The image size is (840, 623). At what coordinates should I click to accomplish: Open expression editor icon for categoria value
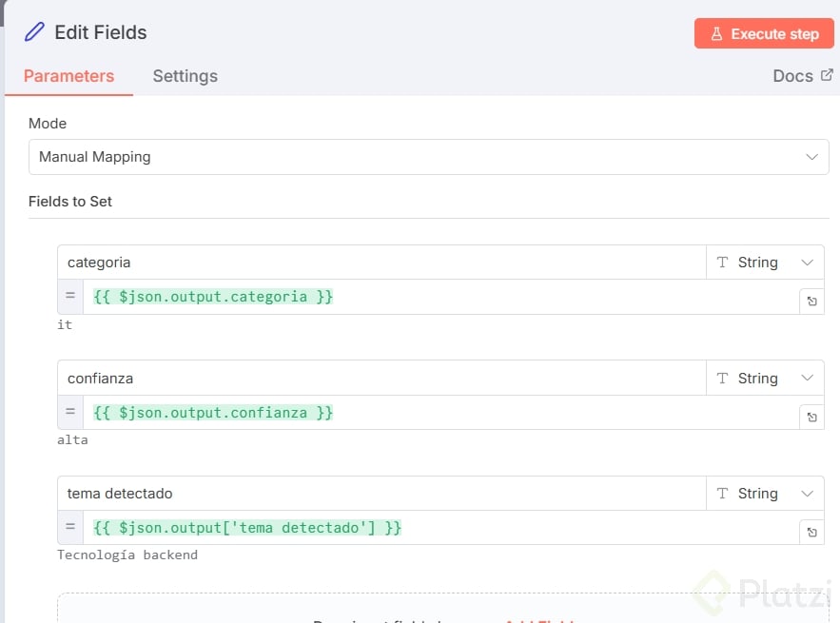(x=811, y=302)
